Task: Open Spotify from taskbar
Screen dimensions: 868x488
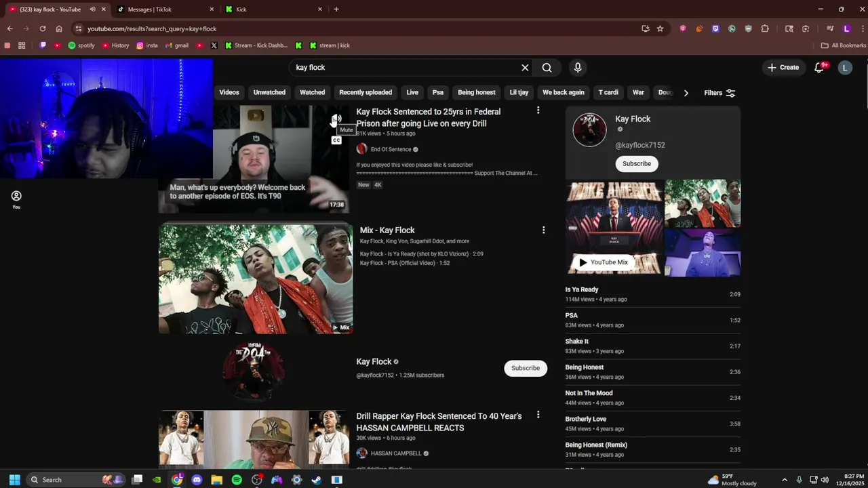Action: point(237,480)
